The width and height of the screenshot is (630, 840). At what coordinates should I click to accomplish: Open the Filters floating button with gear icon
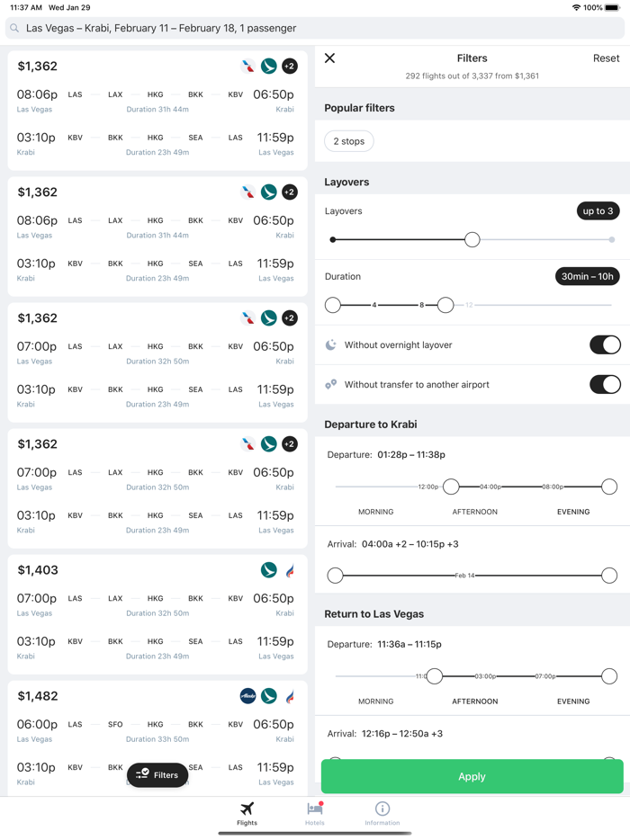click(157, 774)
